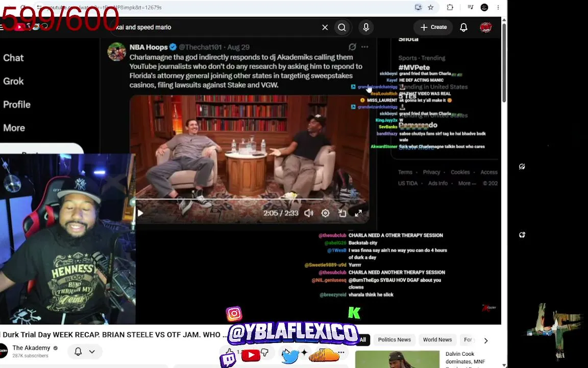Viewport: 588px width, 368px height.
Task: Open the YouTube Create button
Action: click(x=433, y=28)
